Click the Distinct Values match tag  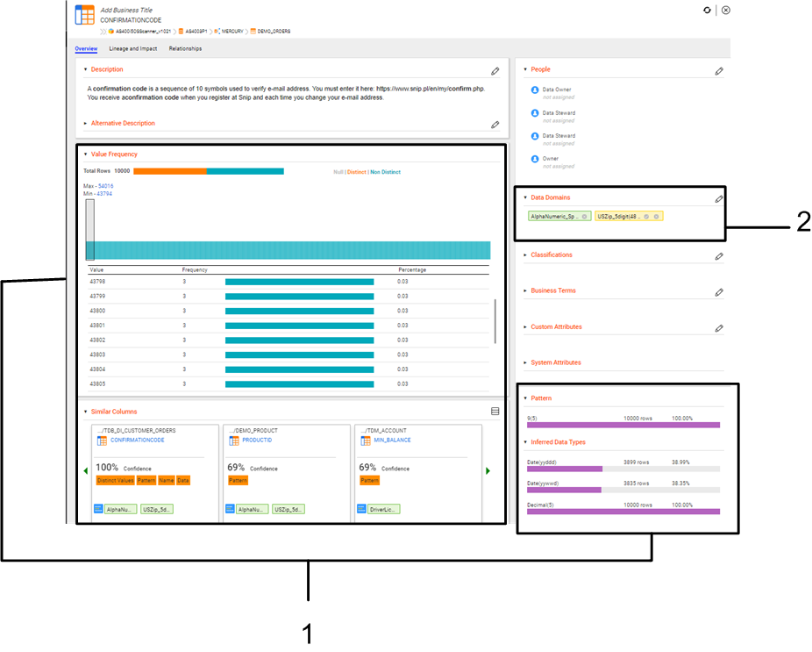tap(116, 481)
